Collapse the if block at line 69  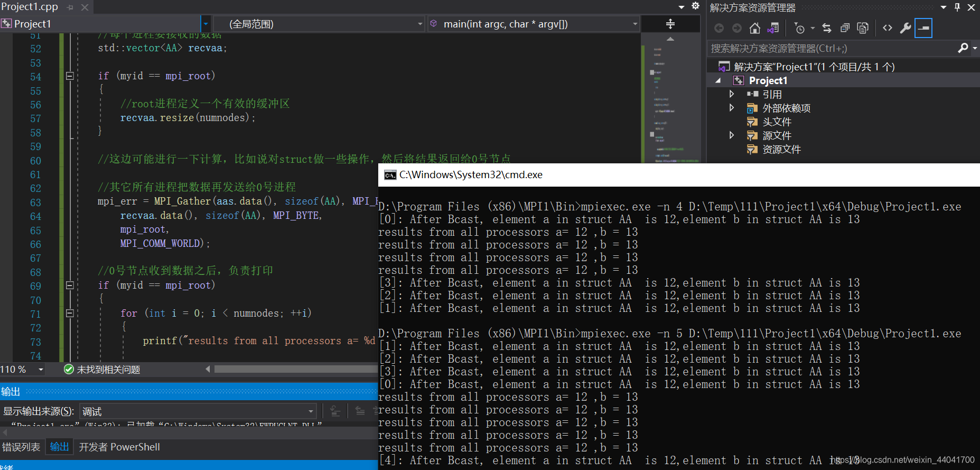tap(70, 285)
